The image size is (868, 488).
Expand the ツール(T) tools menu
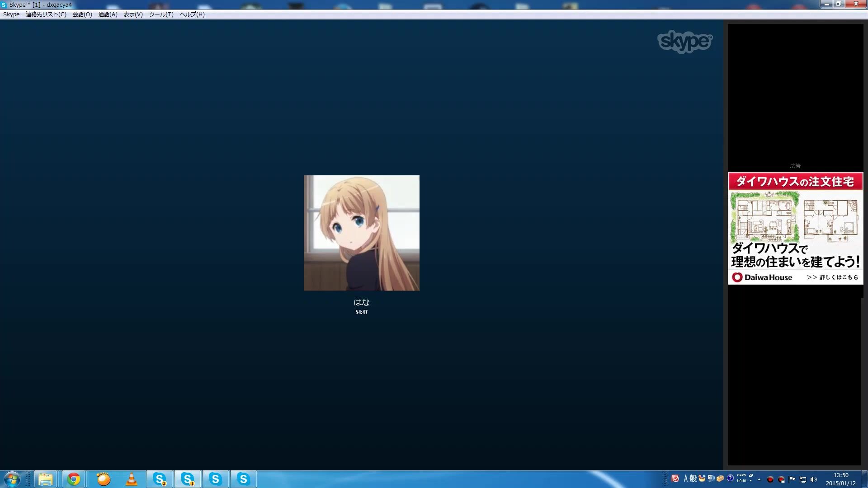161,14
